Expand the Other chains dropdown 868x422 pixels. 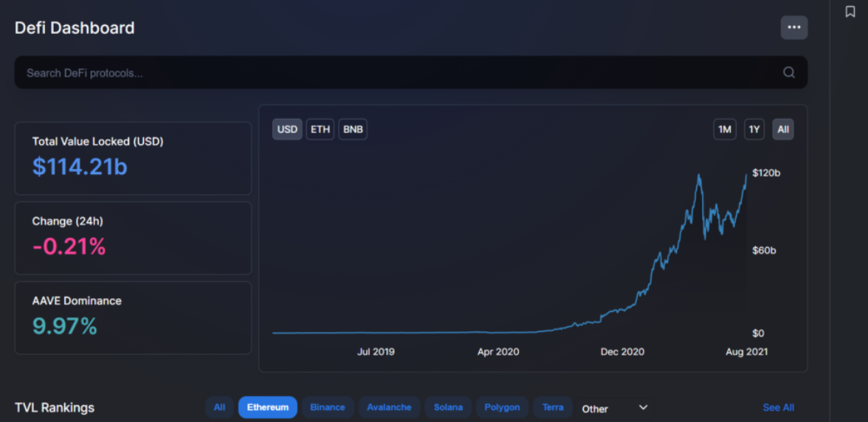(614, 408)
